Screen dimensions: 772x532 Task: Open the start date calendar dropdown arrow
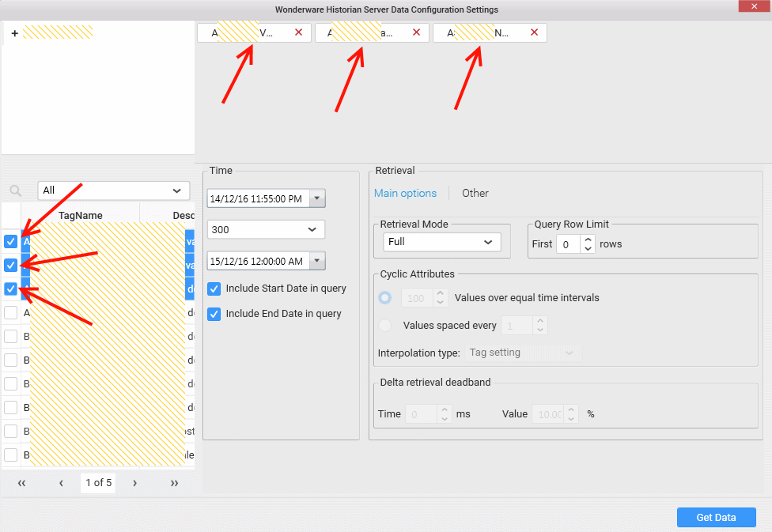317,198
